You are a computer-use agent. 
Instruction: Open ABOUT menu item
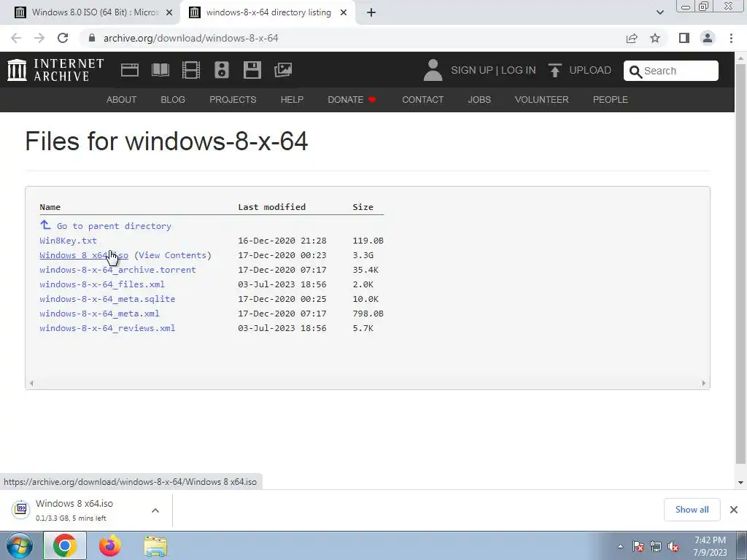tap(122, 99)
